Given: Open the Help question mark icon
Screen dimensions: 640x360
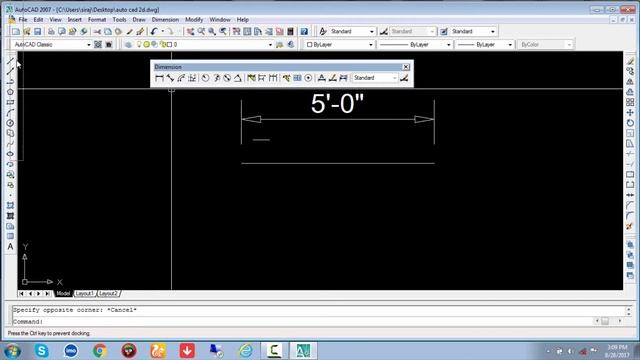Looking at the screenshot, I should (304, 31).
